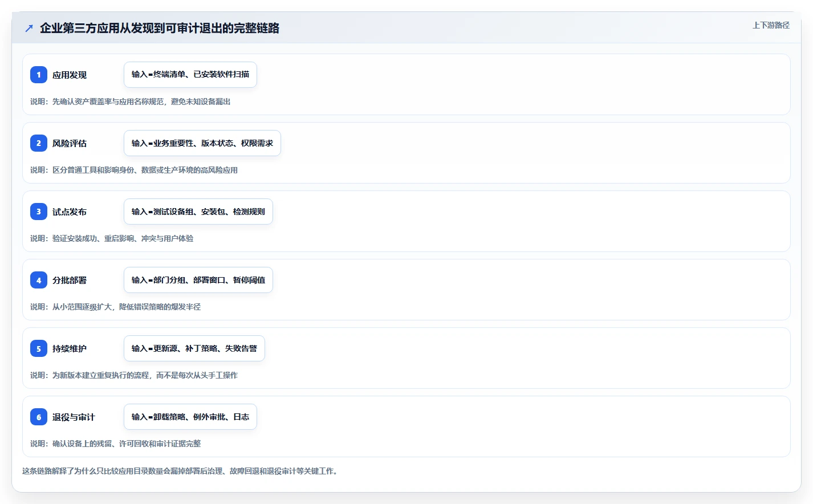This screenshot has height=504, width=813.
Task: Click the 分批部署 step title
Action: [x=70, y=280]
